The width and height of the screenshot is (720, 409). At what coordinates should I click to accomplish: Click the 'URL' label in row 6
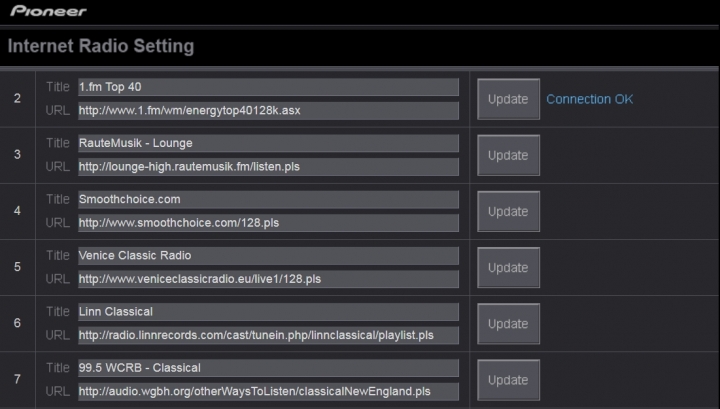pos(58,335)
